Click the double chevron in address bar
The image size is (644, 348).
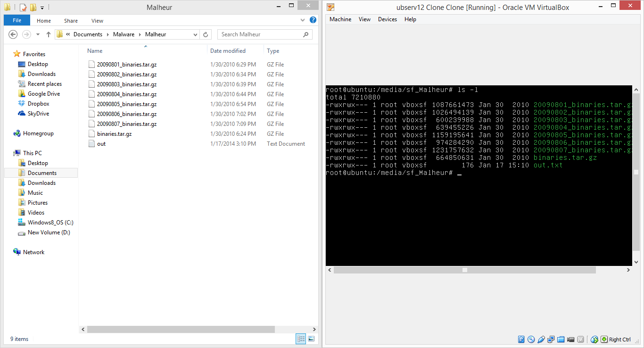click(x=68, y=34)
